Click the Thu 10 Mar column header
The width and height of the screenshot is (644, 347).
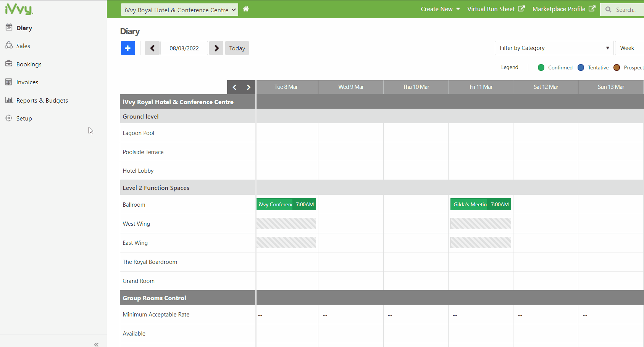416,87
